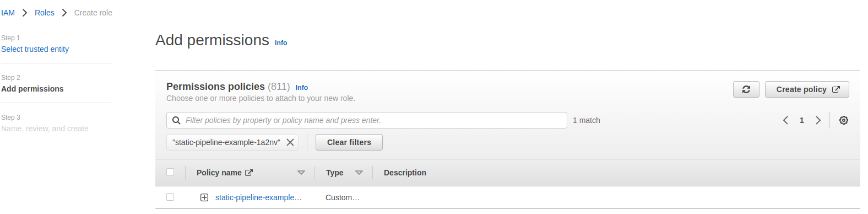Remove the static-pipeline-example-1a2nv filter tag
868x214 pixels.
coord(290,142)
